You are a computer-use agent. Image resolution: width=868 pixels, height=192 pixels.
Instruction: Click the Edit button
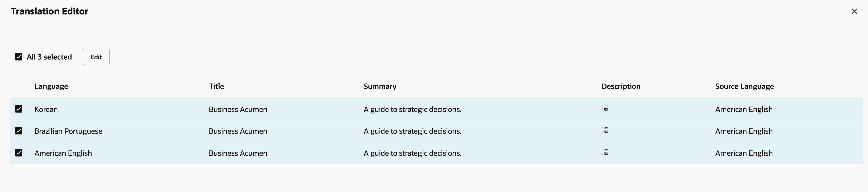96,57
